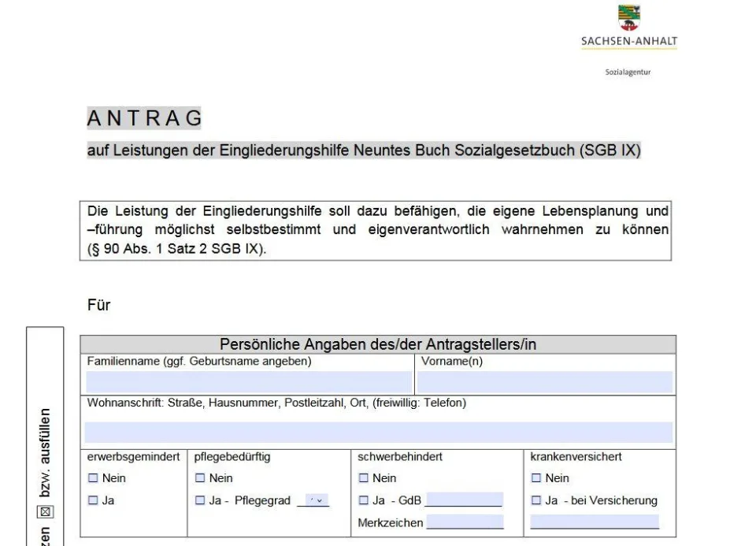
Task: Click the ANTRAG heading
Action: [145, 119]
